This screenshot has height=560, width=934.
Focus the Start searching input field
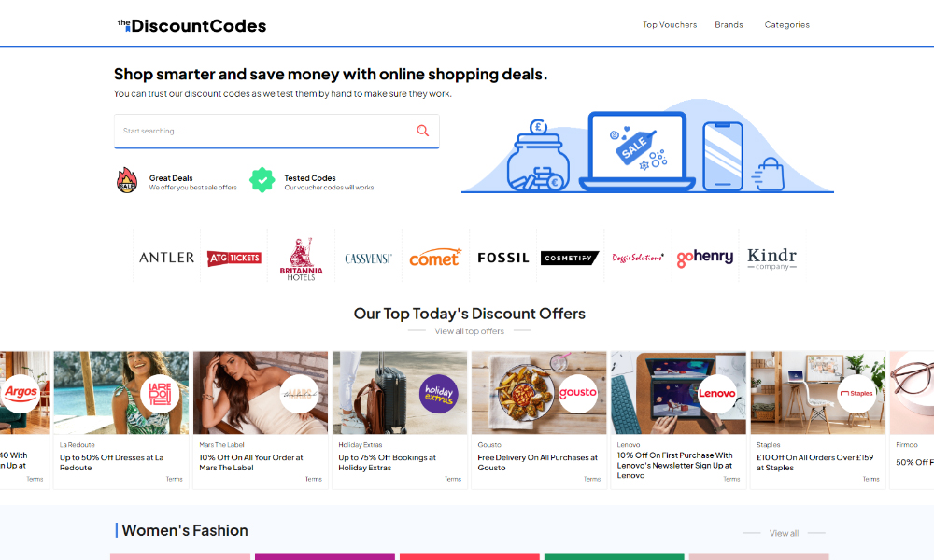point(276,131)
